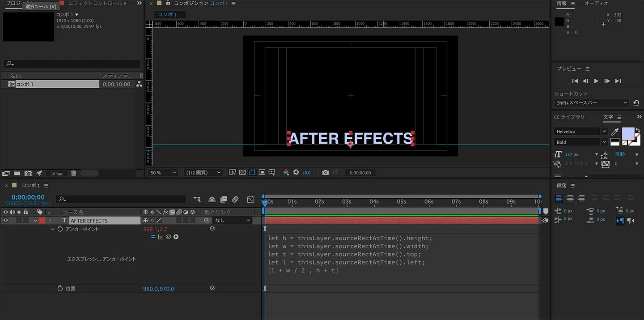Open the (1/2 画質) resolution dropdown
The image size is (644, 320).
pos(203,172)
